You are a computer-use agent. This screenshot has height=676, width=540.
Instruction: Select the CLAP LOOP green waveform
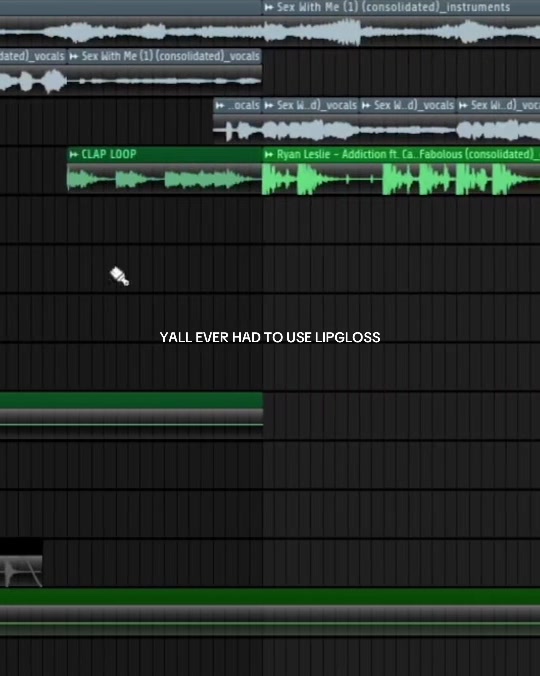[165, 179]
